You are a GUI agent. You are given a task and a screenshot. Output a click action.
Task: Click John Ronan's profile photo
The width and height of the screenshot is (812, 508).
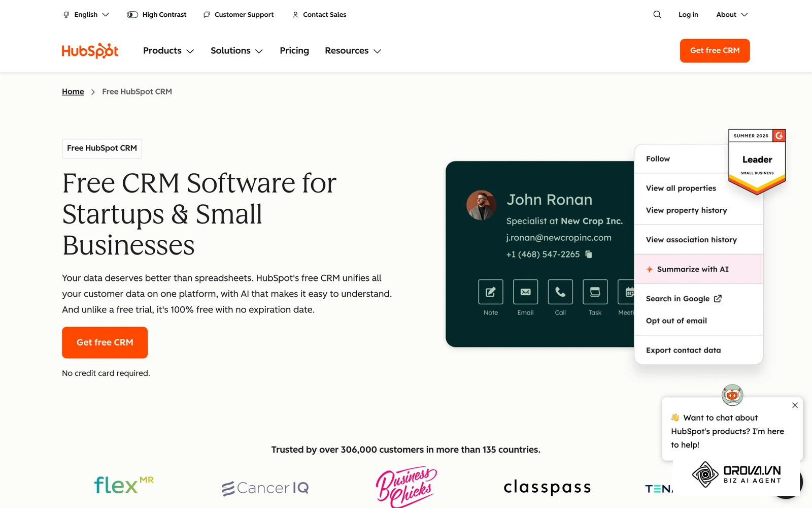pyautogui.click(x=481, y=205)
